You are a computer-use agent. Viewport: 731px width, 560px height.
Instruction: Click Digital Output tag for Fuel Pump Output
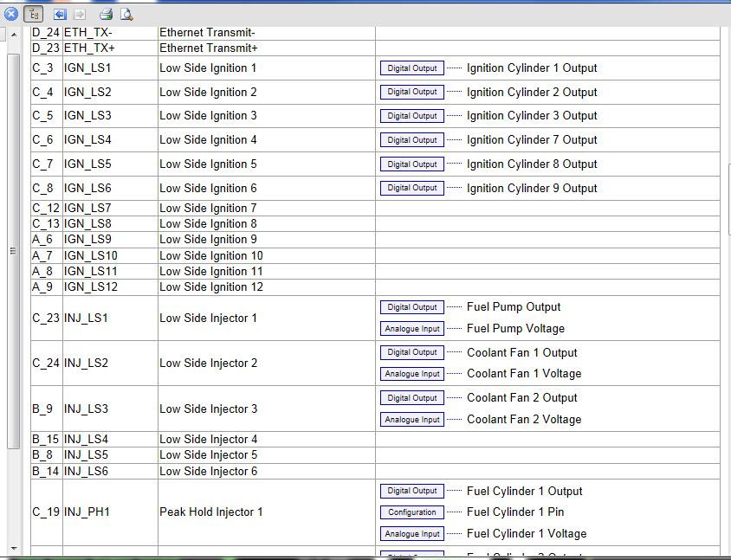click(x=411, y=307)
